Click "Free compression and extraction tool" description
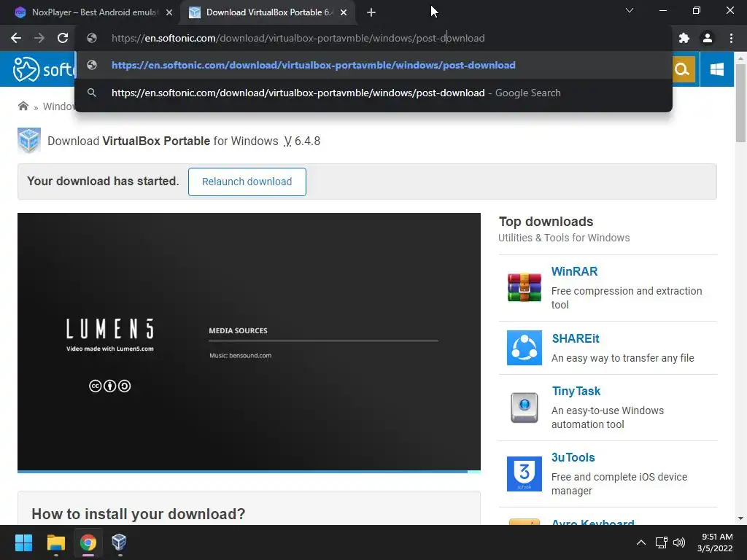 point(627,297)
